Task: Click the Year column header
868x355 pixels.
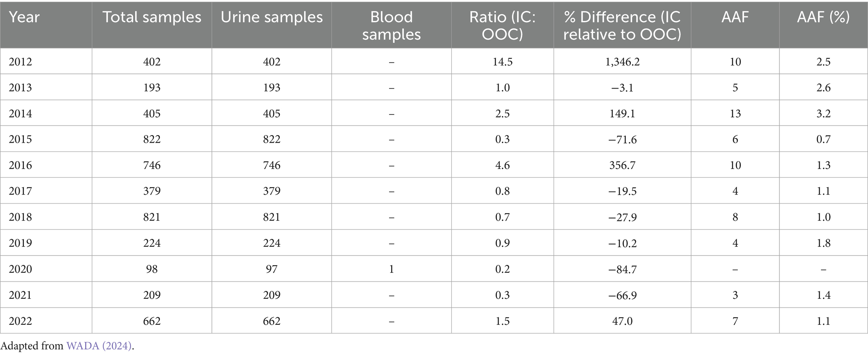Action: [x=24, y=17]
